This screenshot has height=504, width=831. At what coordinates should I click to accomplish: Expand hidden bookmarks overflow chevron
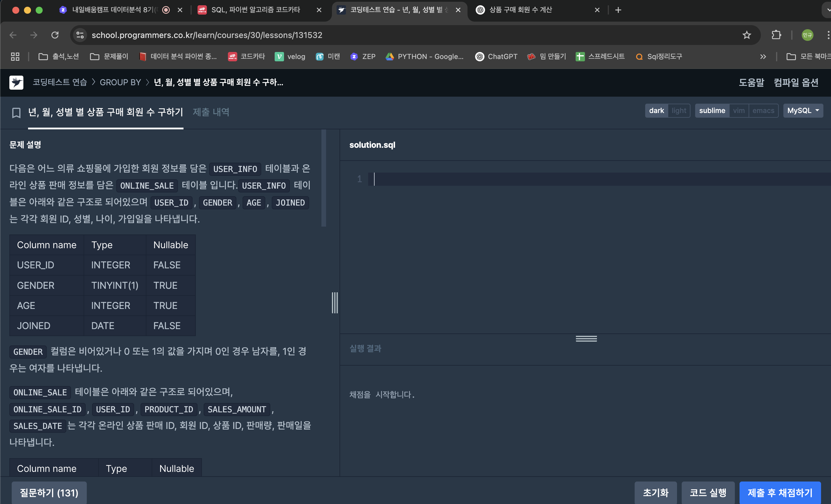coord(763,57)
